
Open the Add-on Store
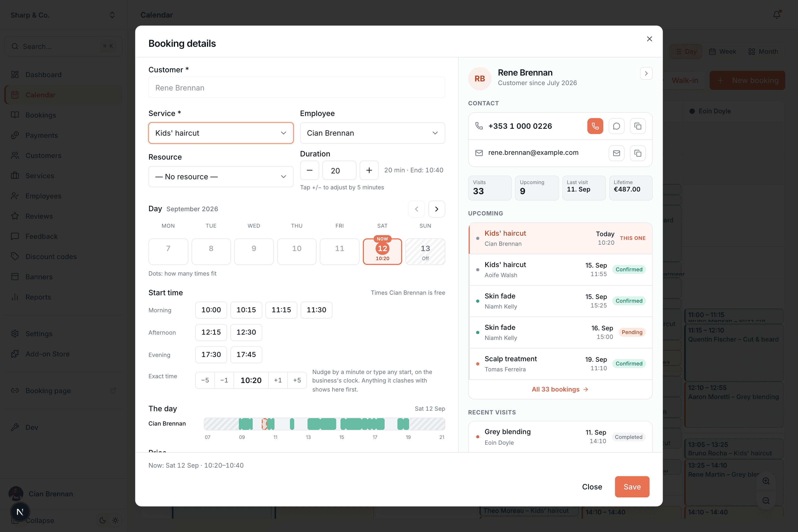[x=64, y=354]
